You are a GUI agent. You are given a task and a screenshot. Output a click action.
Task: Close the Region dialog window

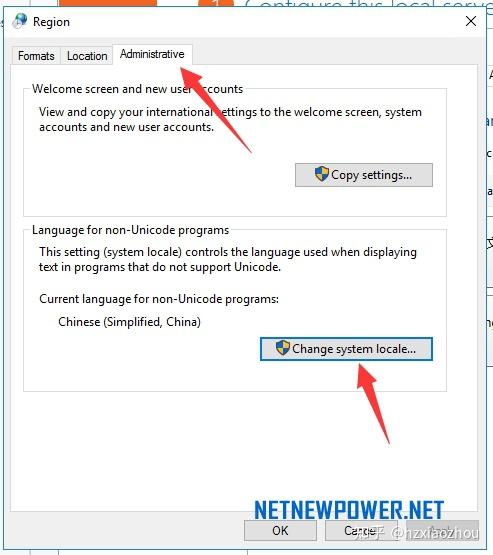[x=471, y=21]
